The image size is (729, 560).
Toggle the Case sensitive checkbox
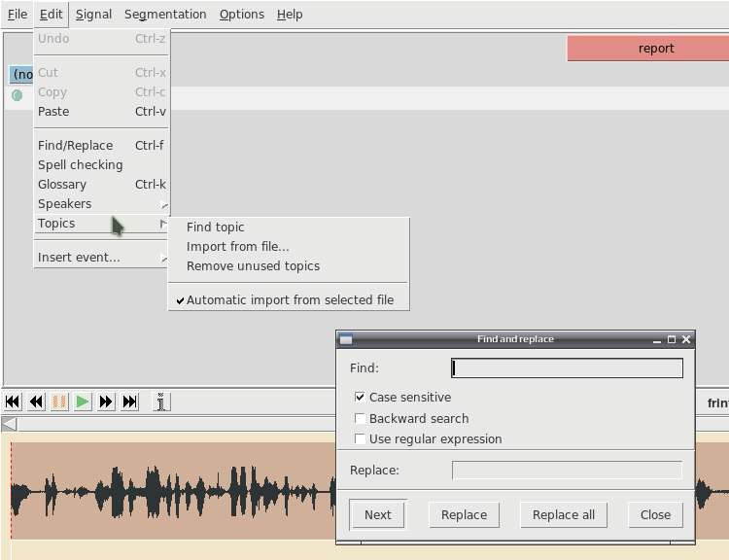click(360, 397)
